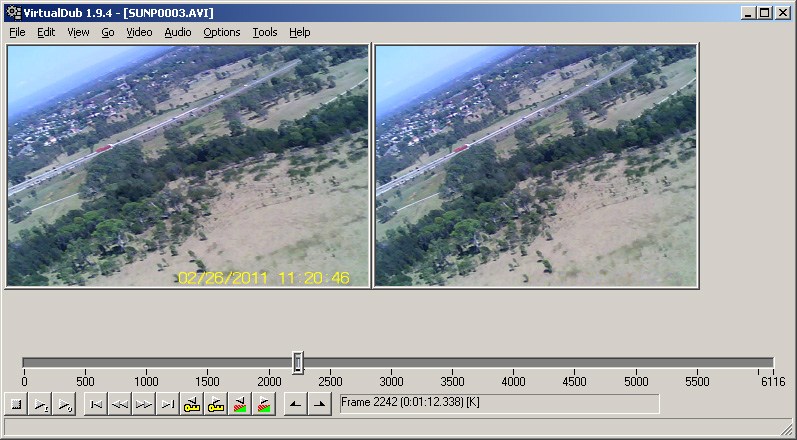Image resolution: width=797 pixels, height=440 pixels.
Task: Set the selection start mark-in
Action: [295, 404]
